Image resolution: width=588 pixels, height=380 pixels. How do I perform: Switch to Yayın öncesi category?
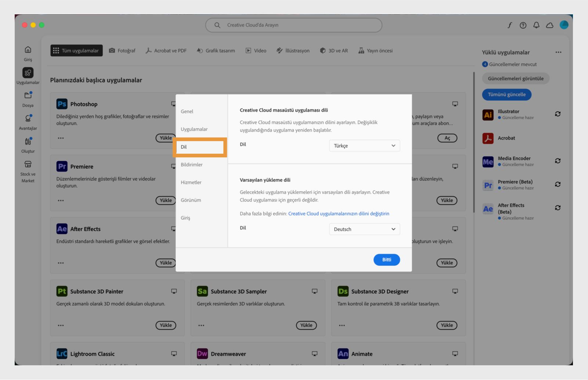click(375, 51)
